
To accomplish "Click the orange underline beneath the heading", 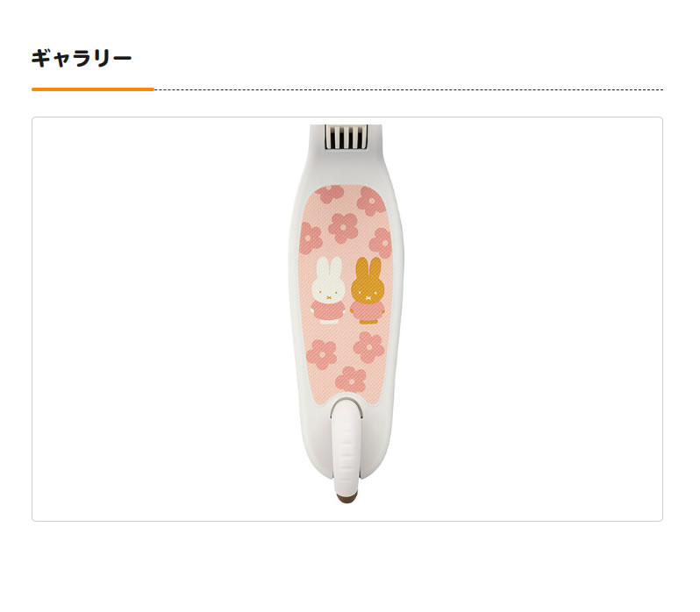I will click(93, 89).
